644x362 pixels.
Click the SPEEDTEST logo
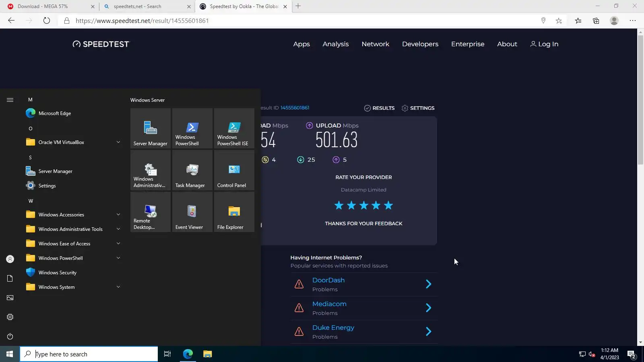pyautogui.click(x=101, y=44)
